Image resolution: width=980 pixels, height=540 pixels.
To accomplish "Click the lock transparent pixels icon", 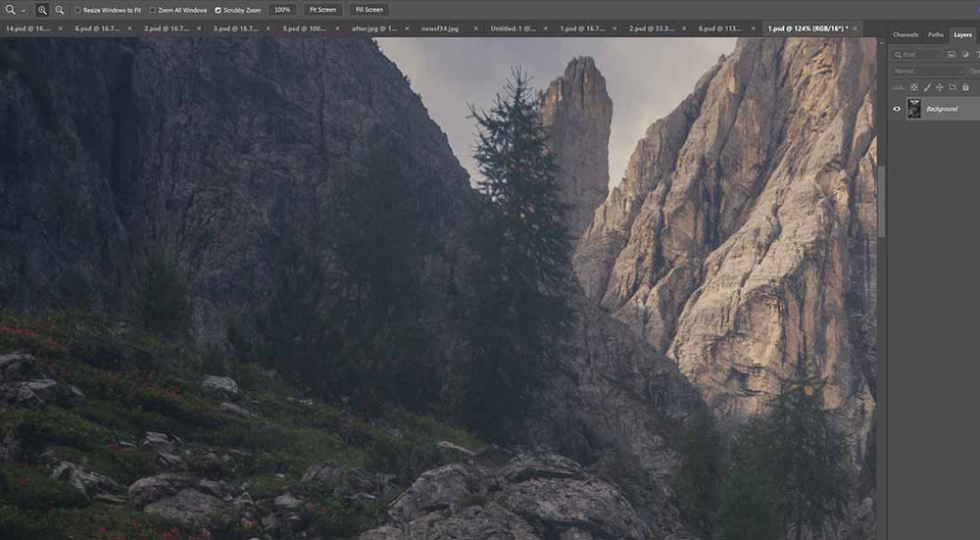I will [913, 87].
